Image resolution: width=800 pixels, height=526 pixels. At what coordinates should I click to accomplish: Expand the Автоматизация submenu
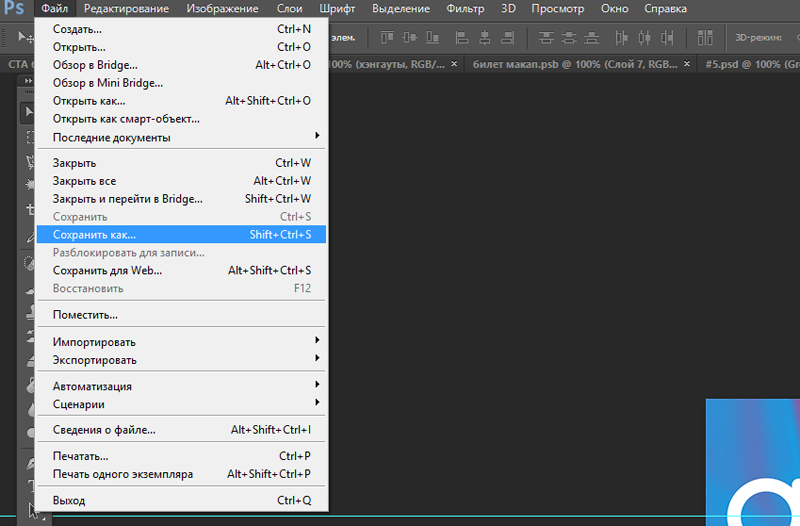(181, 386)
